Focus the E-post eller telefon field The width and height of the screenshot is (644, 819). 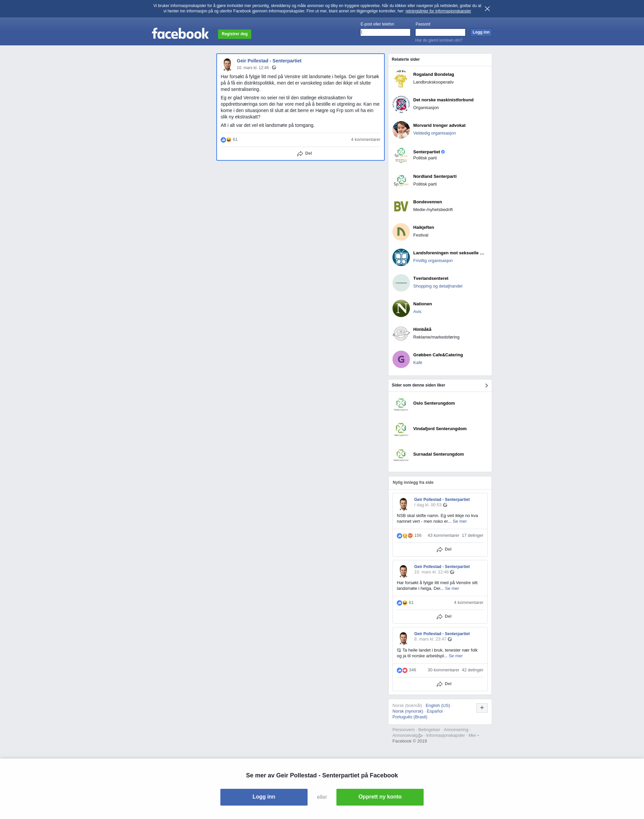coord(385,33)
